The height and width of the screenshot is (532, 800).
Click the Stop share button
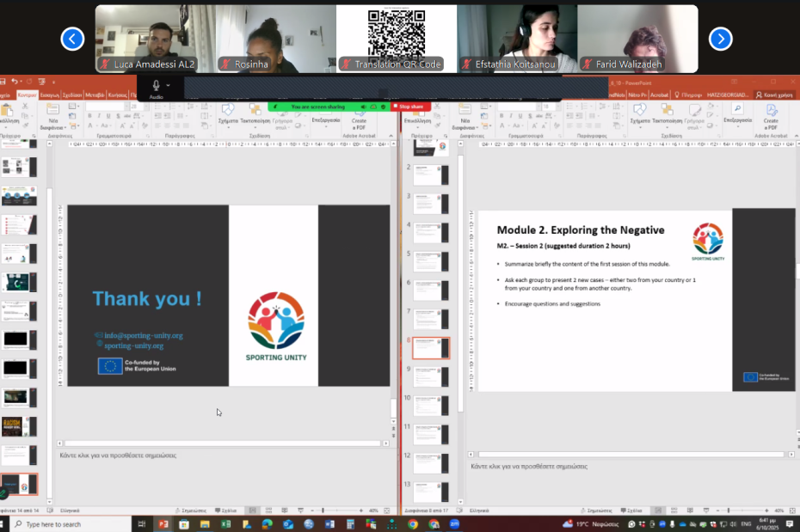(409, 107)
